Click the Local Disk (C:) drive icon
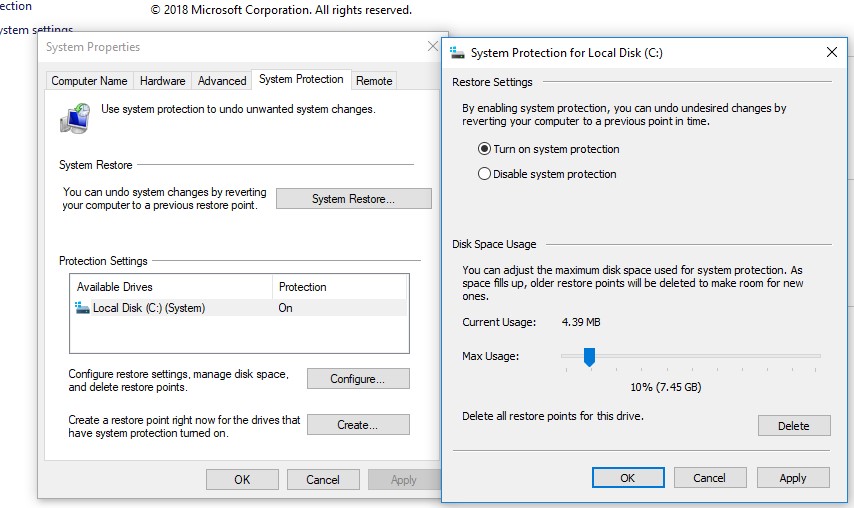This screenshot has width=854, height=508. click(x=82, y=308)
